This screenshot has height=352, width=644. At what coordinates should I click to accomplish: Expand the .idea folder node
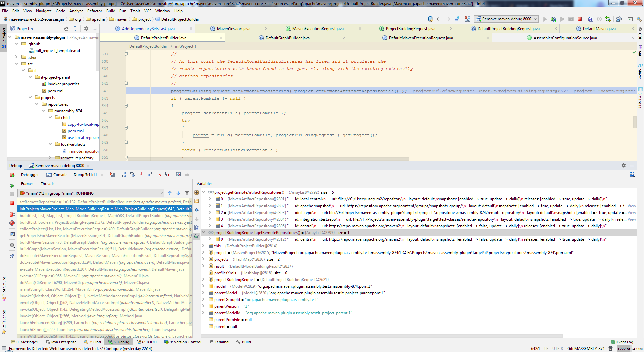16,57
